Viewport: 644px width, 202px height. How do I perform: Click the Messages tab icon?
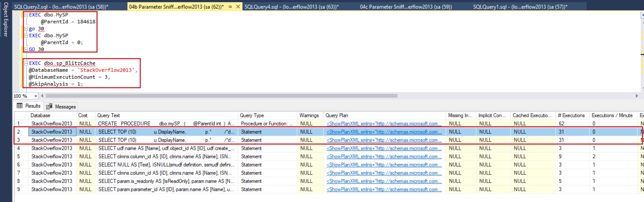click(x=49, y=107)
